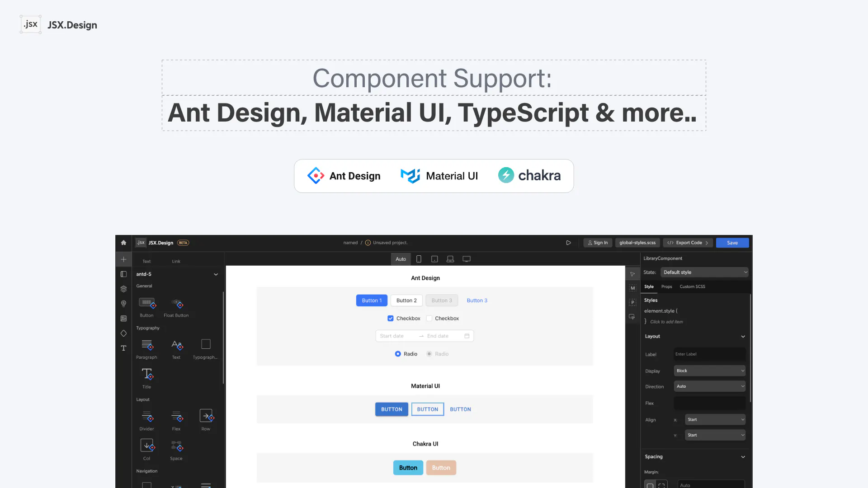Choose the Title component icon
Viewport: 868px width, 488px height.
147,374
